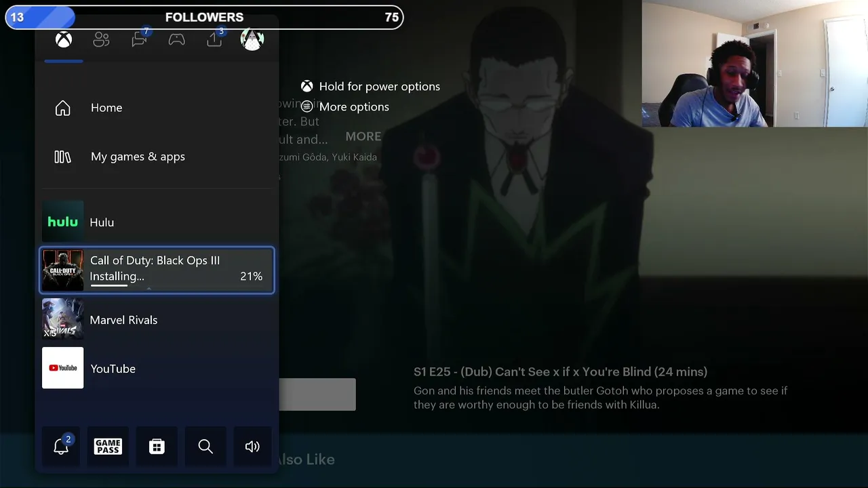Open Search magnifying glass
This screenshot has height=488, width=868.
[205, 446]
